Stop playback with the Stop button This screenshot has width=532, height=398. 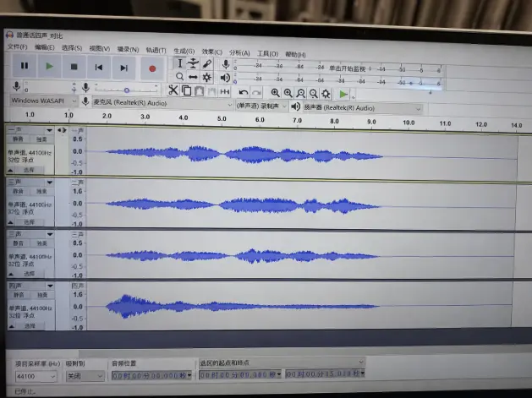pyautogui.click(x=74, y=67)
